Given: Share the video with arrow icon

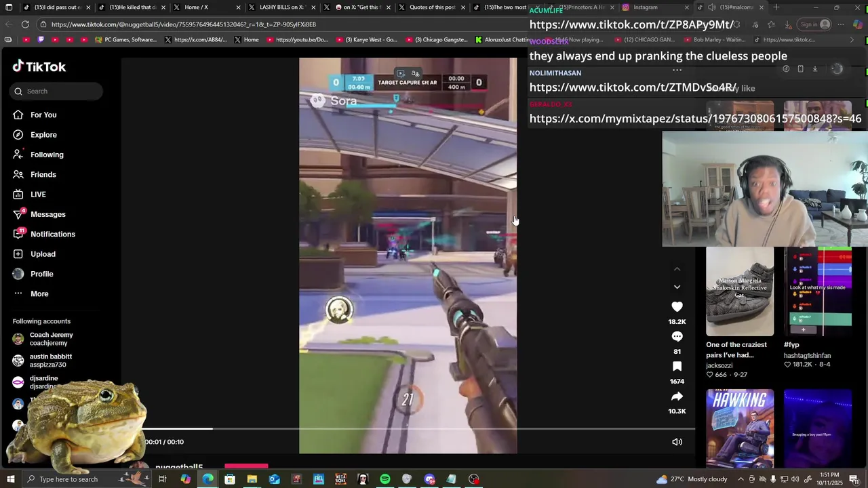Looking at the screenshot, I should pos(677,396).
